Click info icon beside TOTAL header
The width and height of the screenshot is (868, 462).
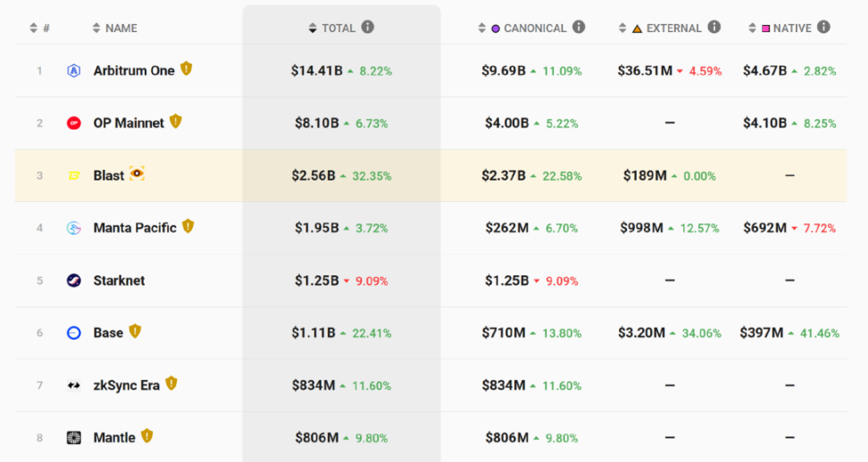[x=368, y=28]
